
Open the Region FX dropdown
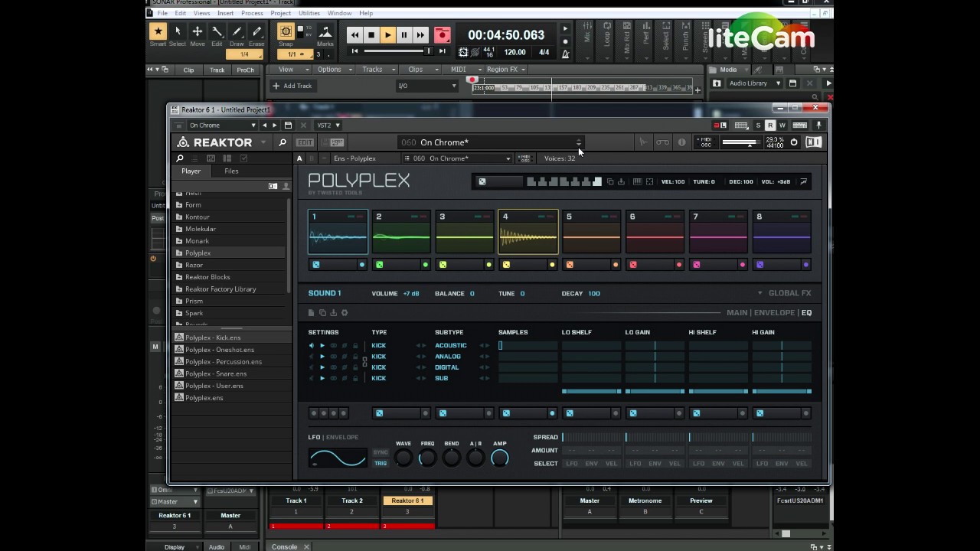tap(507, 70)
